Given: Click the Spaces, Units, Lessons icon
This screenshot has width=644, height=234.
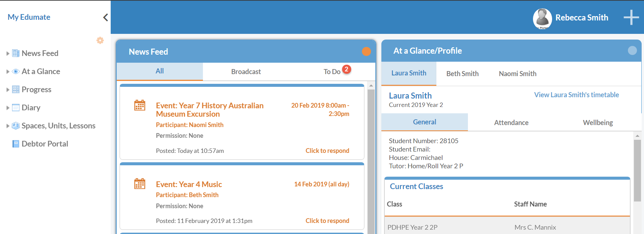Looking at the screenshot, I should [16, 126].
